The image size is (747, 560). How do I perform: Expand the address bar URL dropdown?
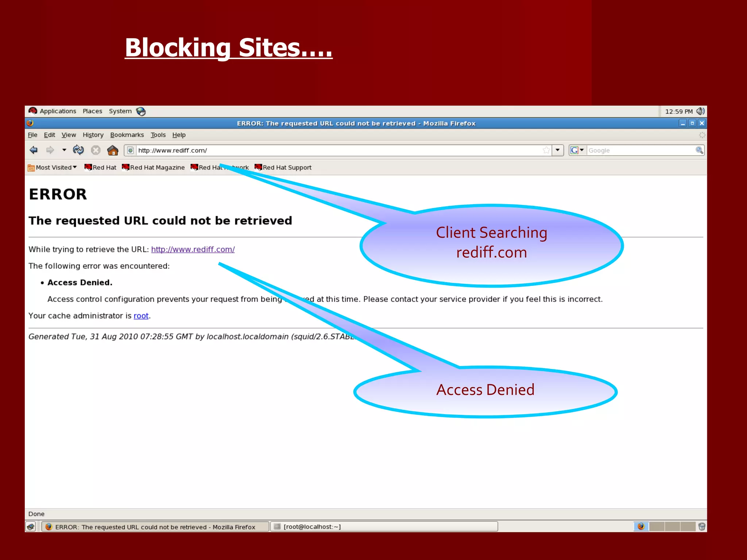558,150
